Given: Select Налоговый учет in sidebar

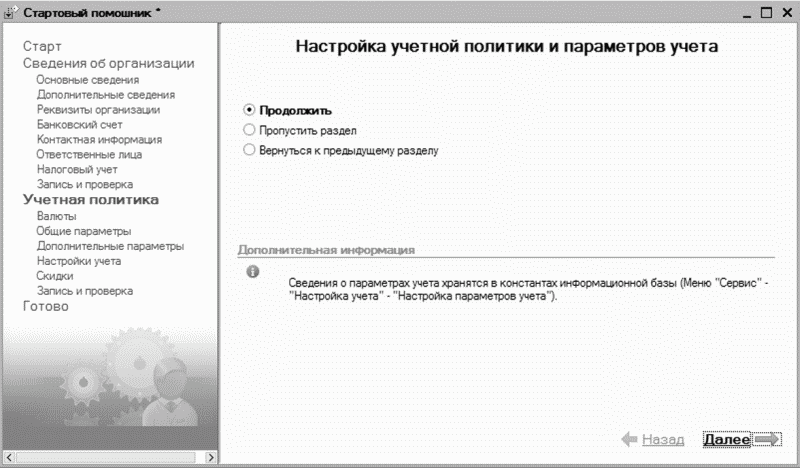Looking at the screenshot, I should 77,169.
